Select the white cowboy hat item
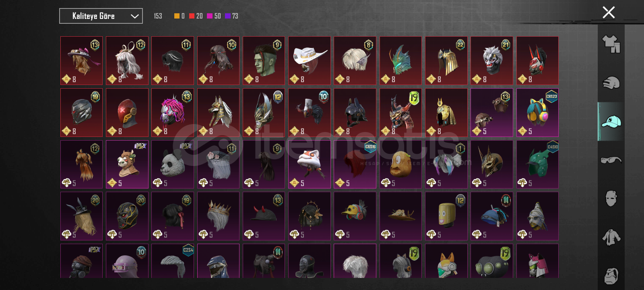Image resolution: width=644 pixels, height=290 pixels. coord(310,61)
